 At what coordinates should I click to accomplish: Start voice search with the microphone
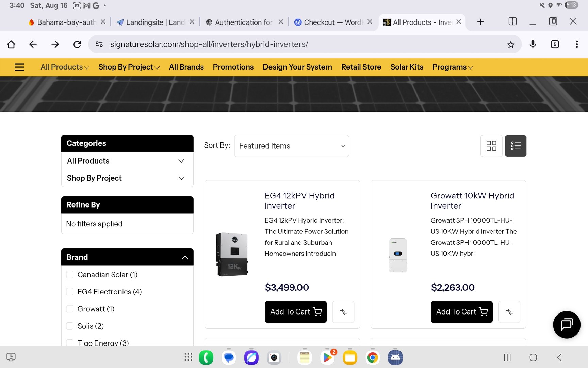(x=533, y=44)
